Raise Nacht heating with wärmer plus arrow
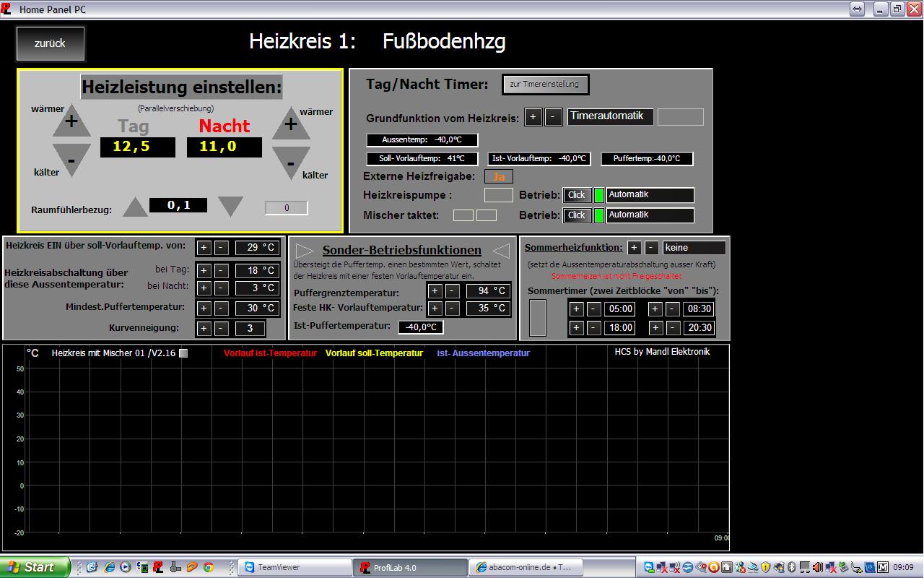This screenshot has height=578, width=924. (x=291, y=124)
